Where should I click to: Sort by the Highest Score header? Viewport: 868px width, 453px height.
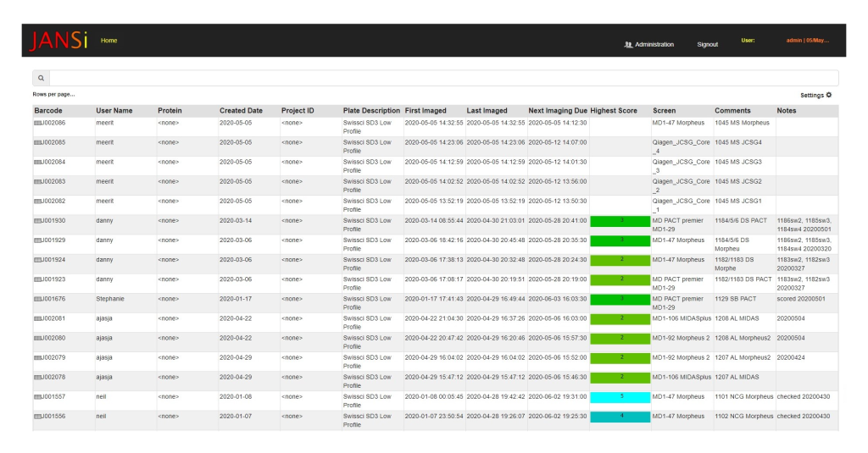[x=614, y=111]
